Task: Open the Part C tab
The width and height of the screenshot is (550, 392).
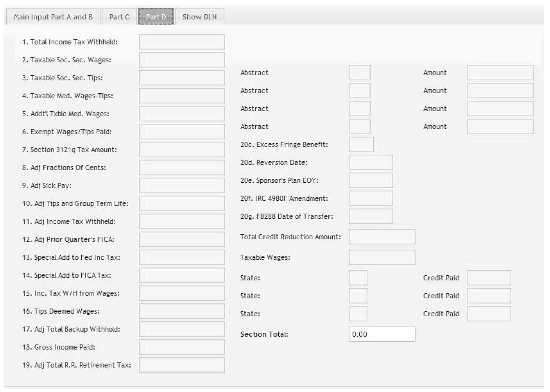Action: (x=119, y=17)
